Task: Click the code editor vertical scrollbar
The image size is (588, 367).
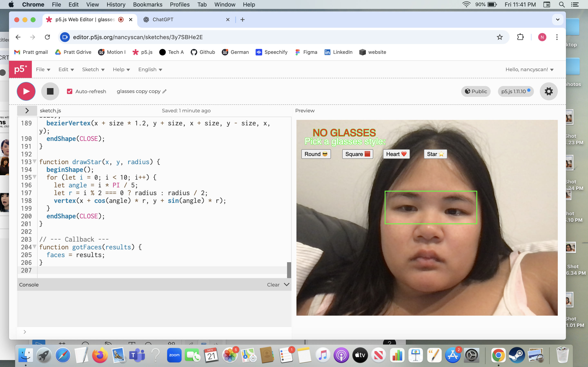Action: pyautogui.click(x=289, y=270)
